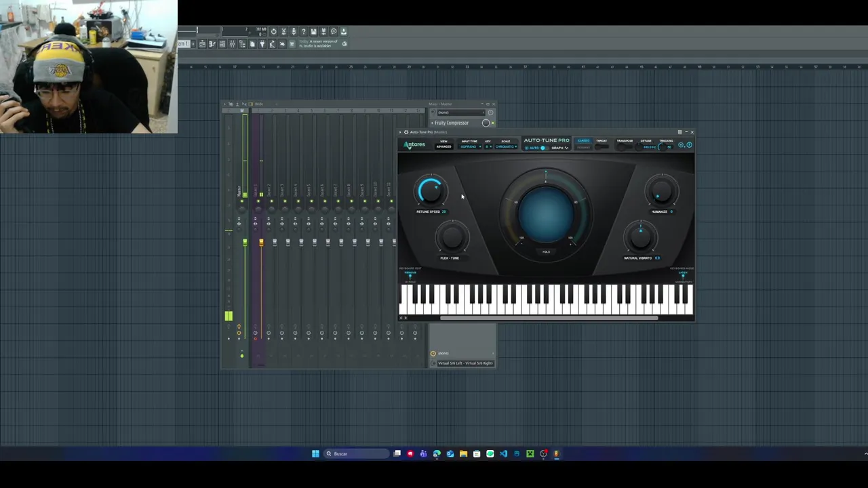Open the mixer input (none) selector at top
868x488 pixels.
462,113
